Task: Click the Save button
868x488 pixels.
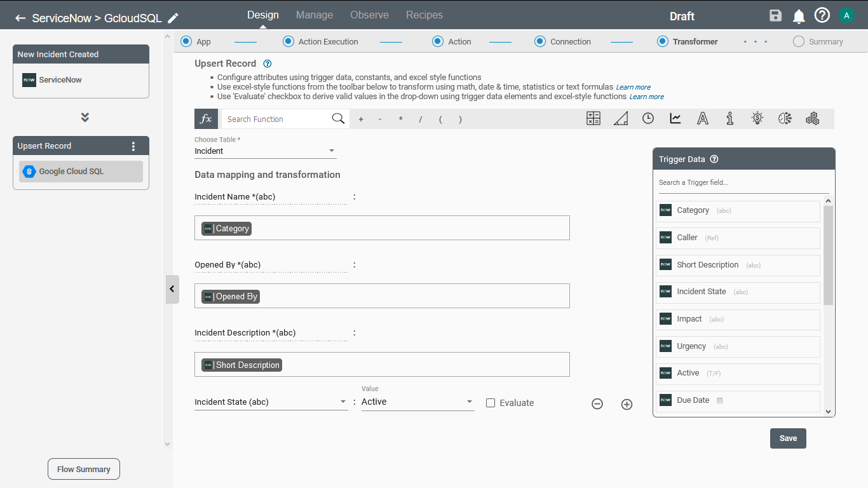Action: point(788,438)
